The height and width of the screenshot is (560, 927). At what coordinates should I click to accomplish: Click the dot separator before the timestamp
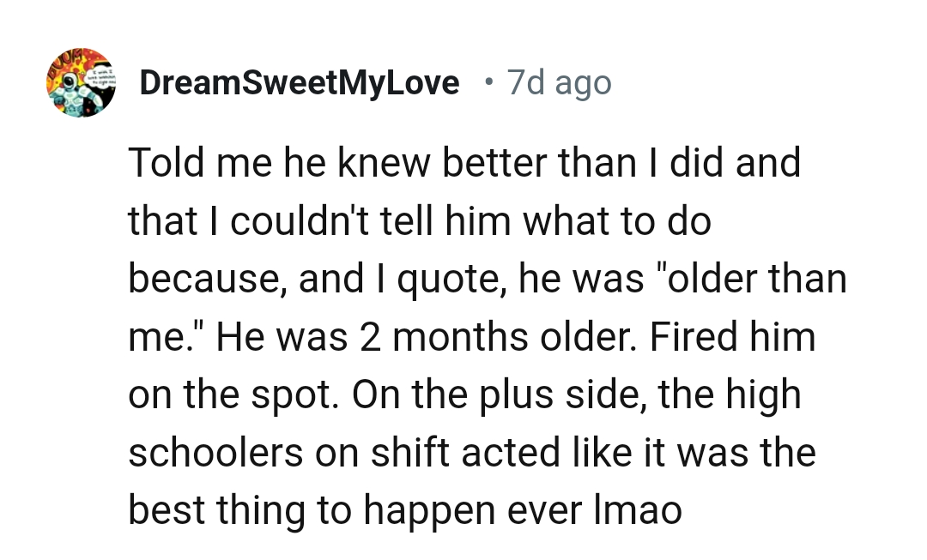(488, 82)
